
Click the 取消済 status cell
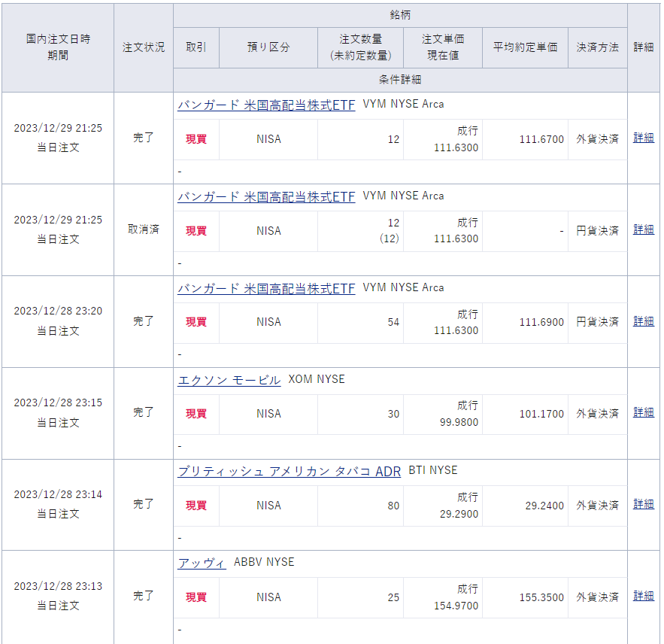pos(144,229)
